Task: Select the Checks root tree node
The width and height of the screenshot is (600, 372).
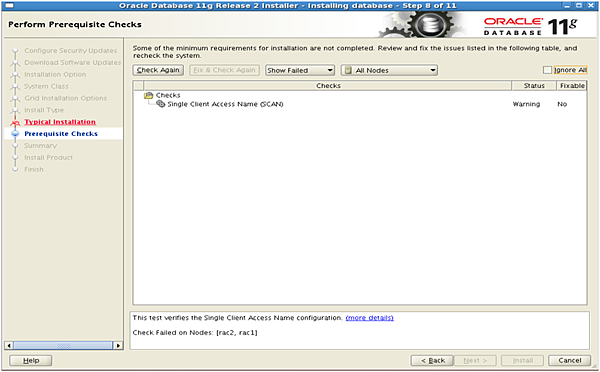Action: (168, 95)
